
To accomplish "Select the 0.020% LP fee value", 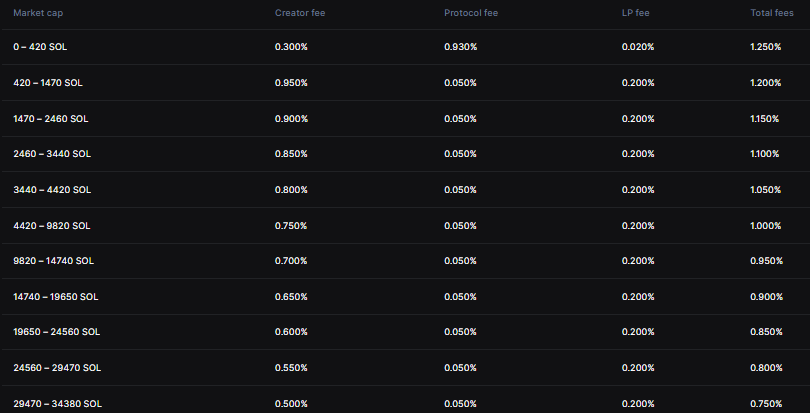I will pos(637,47).
